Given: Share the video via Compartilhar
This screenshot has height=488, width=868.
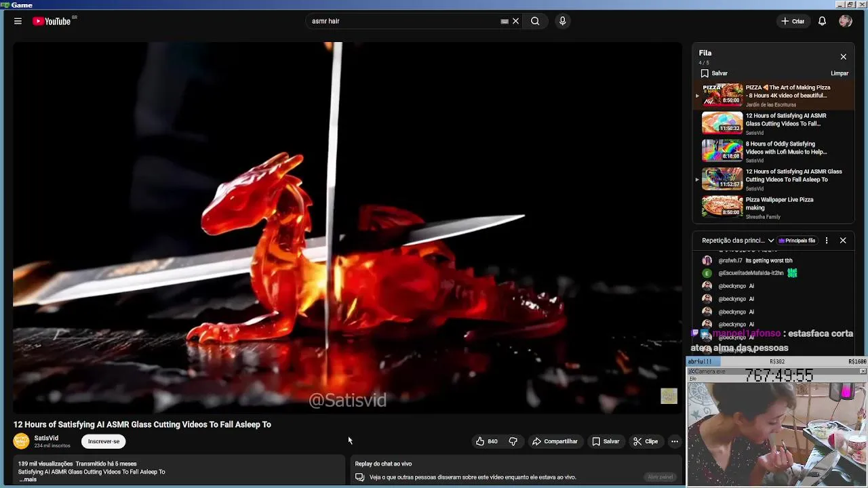Looking at the screenshot, I should 555,441.
